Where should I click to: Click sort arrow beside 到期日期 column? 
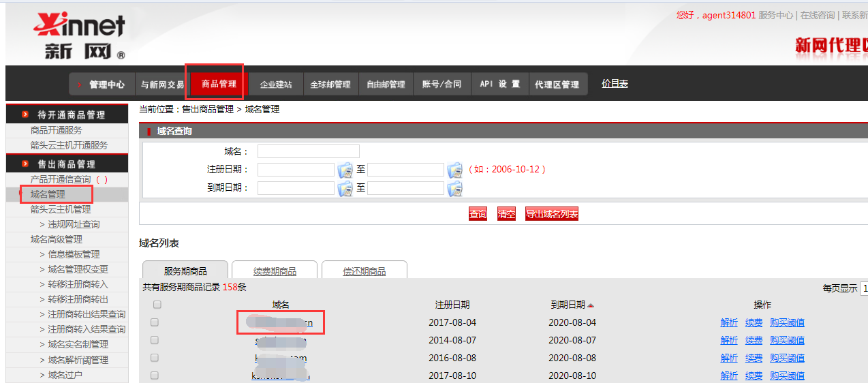point(591,305)
